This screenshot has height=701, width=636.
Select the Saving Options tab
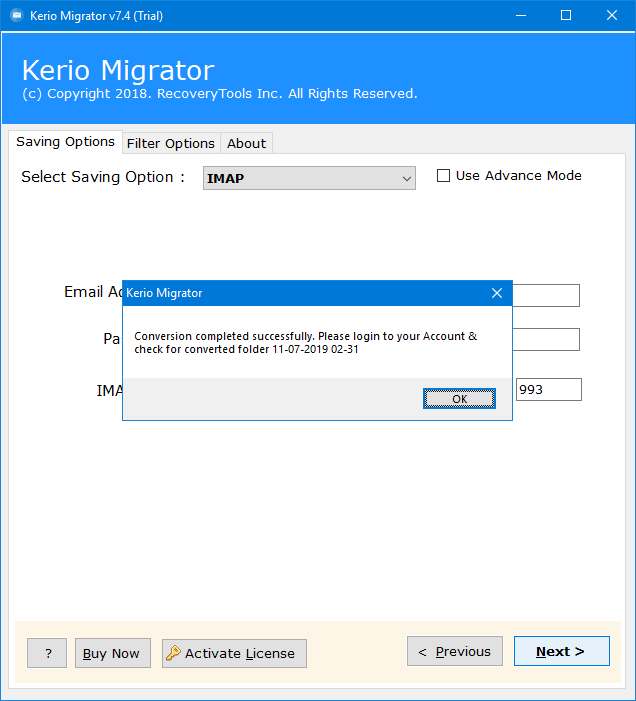(x=65, y=142)
